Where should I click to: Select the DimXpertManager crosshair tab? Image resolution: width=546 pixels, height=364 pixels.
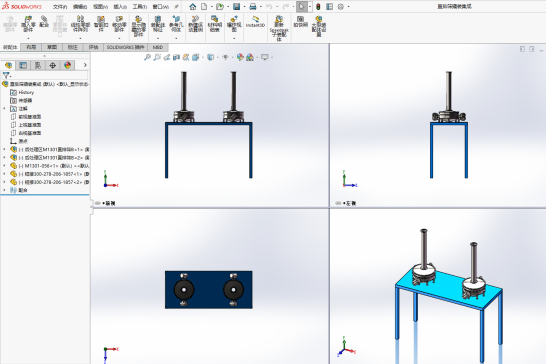(x=53, y=65)
